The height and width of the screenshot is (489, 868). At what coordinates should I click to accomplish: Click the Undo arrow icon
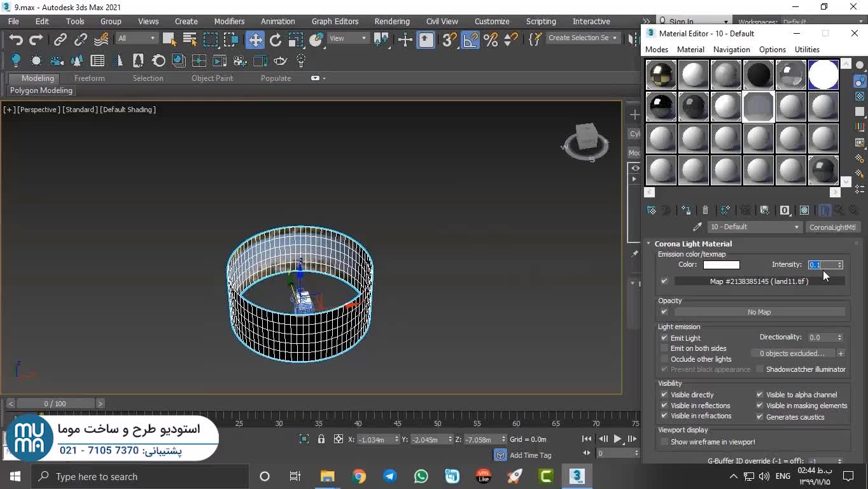(16, 39)
